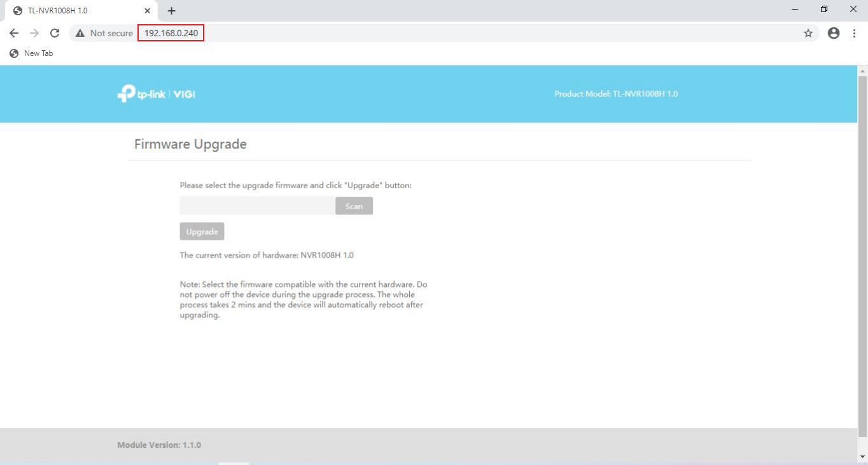
Task: Click the scrollbar down arrow
Action: click(863, 456)
